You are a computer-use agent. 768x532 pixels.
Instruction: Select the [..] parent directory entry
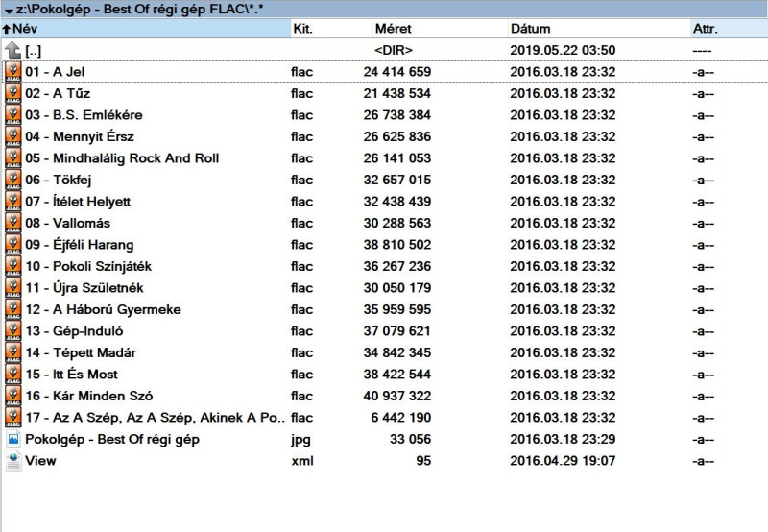(x=34, y=51)
